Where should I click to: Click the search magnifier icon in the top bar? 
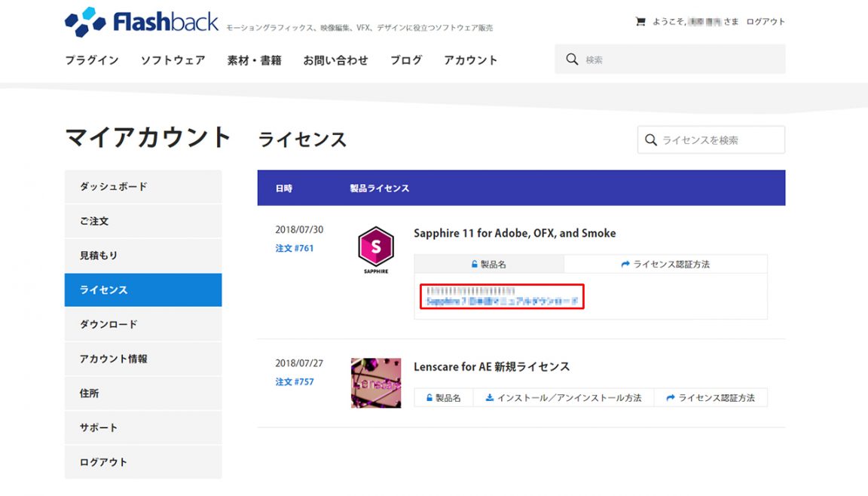pyautogui.click(x=573, y=58)
